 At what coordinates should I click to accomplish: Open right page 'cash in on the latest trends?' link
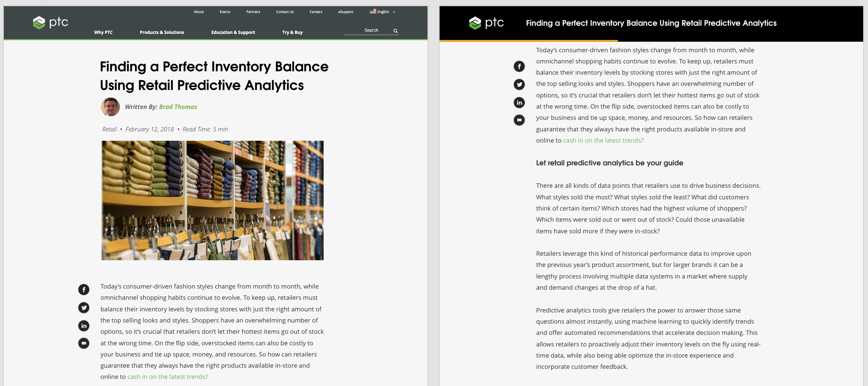coord(603,140)
